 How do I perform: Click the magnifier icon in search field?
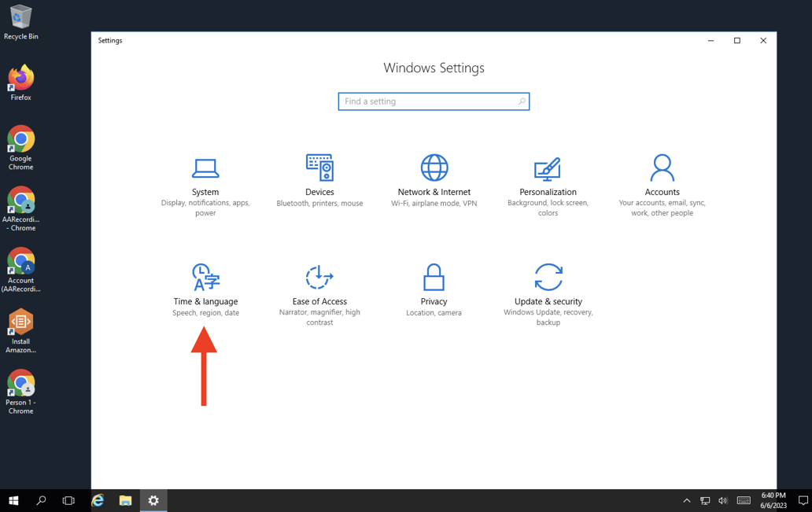click(521, 101)
